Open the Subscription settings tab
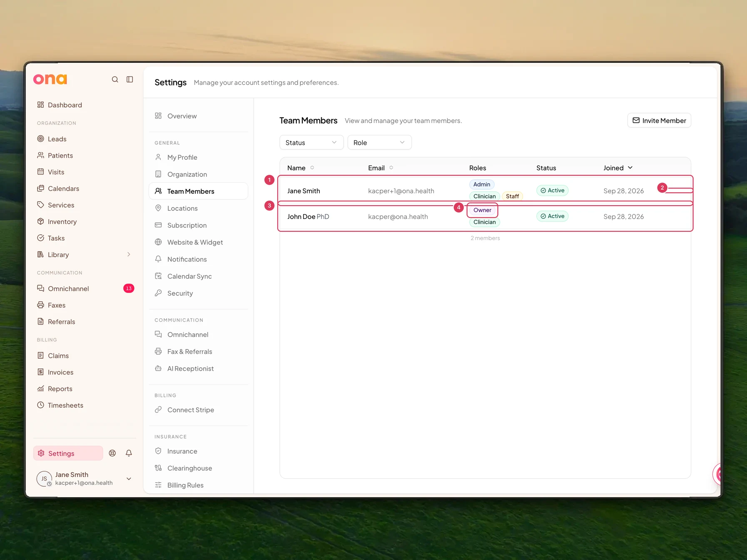 point(198,225)
